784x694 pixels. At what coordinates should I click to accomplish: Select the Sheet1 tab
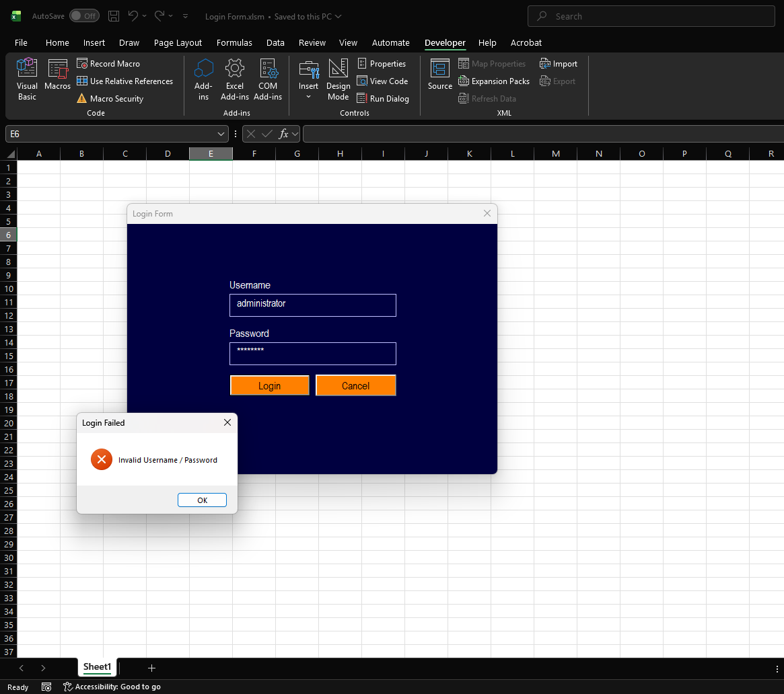click(97, 667)
